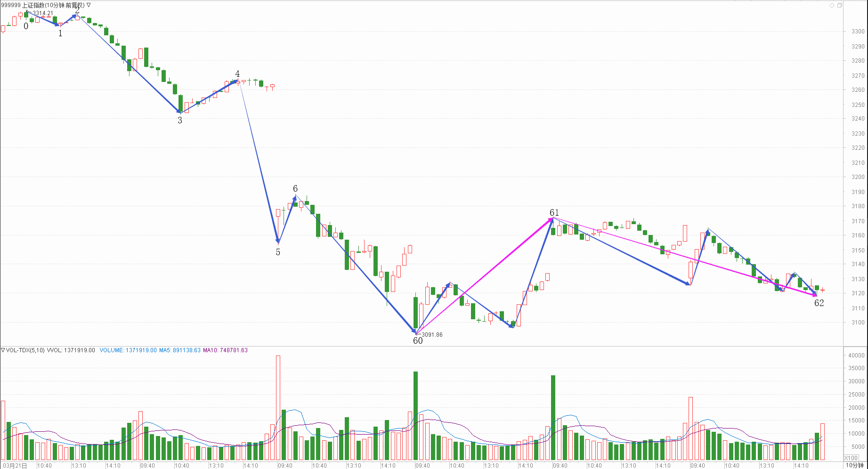Open the 10分钟 period selector bottom-right
The width and height of the screenshot is (868, 469).
tap(854, 465)
